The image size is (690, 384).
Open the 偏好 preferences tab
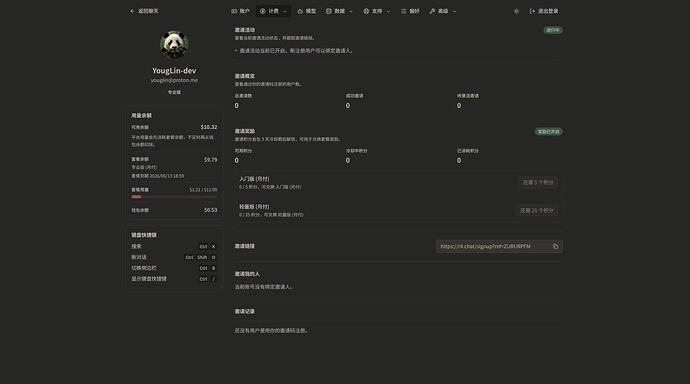[x=410, y=11]
